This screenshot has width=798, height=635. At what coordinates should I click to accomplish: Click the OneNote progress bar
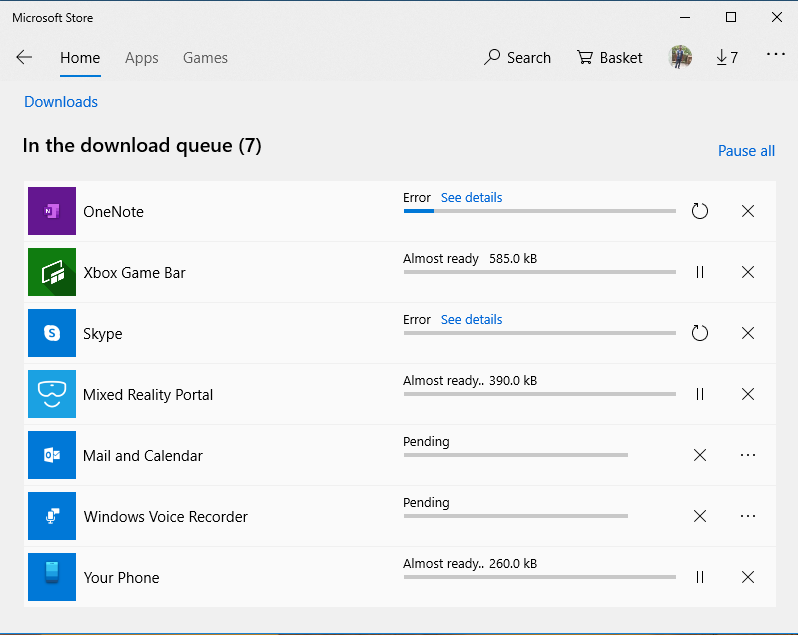point(539,211)
